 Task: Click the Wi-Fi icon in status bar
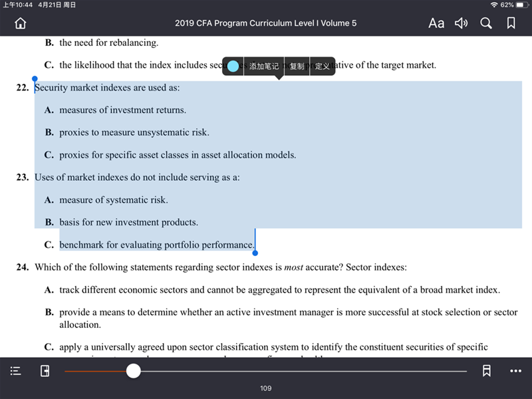coord(494,5)
